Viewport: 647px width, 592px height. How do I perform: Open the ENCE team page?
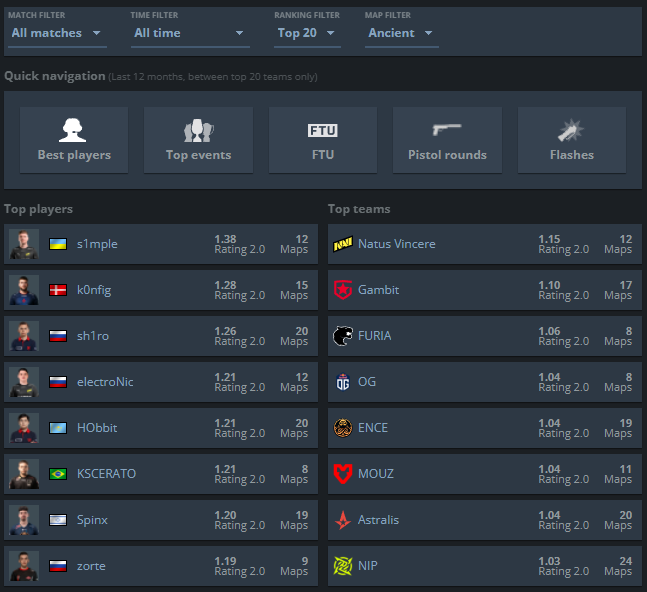(x=373, y=428)
